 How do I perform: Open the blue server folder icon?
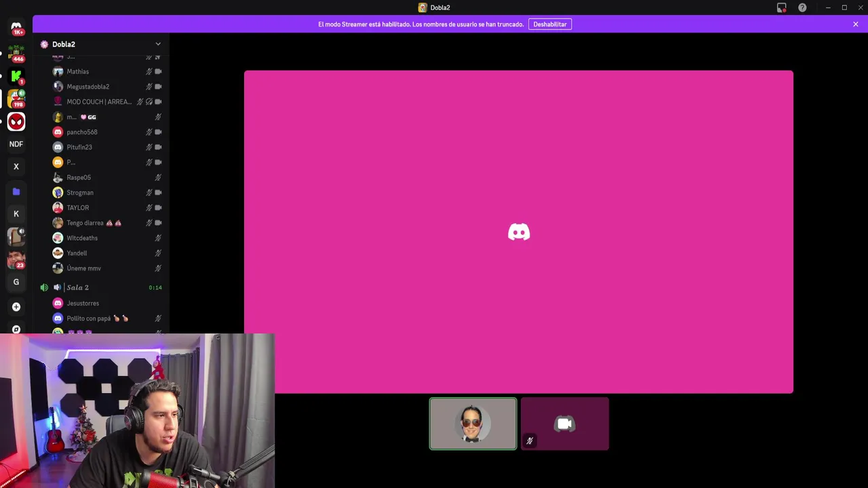(x=16, y=192)
